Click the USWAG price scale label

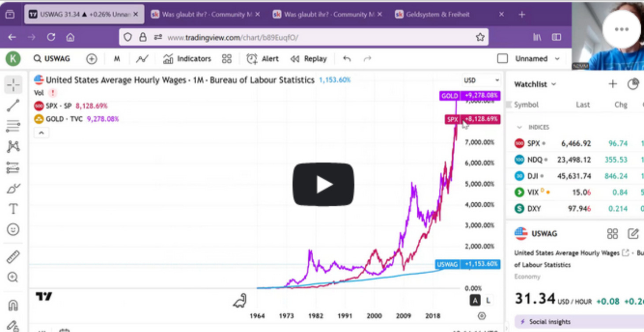tap(468, 264)
